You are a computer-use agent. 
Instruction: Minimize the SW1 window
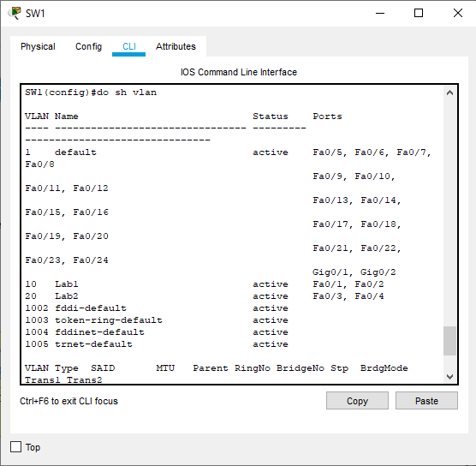point(380,13)
